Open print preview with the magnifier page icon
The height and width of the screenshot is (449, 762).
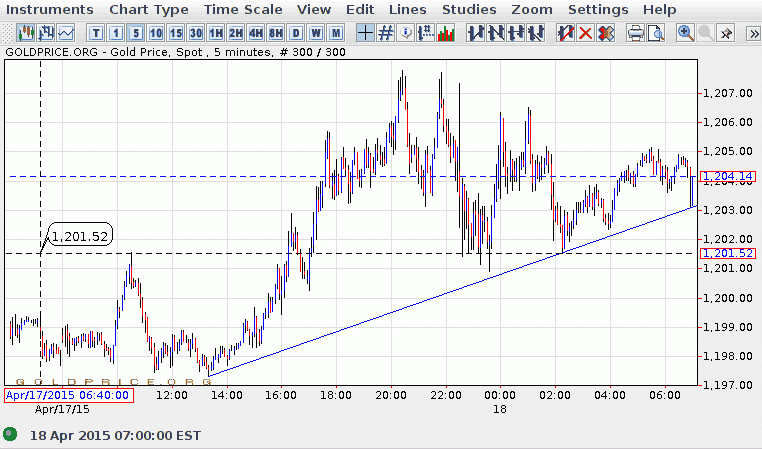(656, 33)
